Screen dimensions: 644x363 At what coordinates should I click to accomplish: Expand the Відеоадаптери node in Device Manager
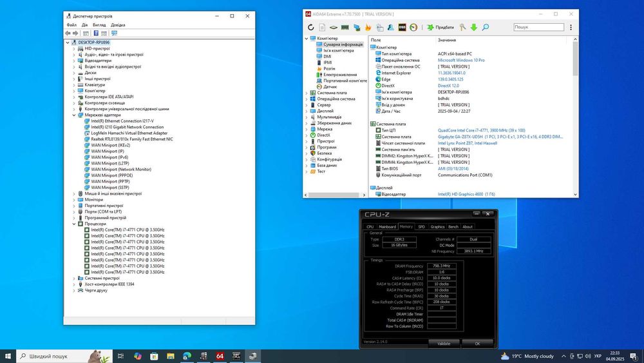[74, 61]
